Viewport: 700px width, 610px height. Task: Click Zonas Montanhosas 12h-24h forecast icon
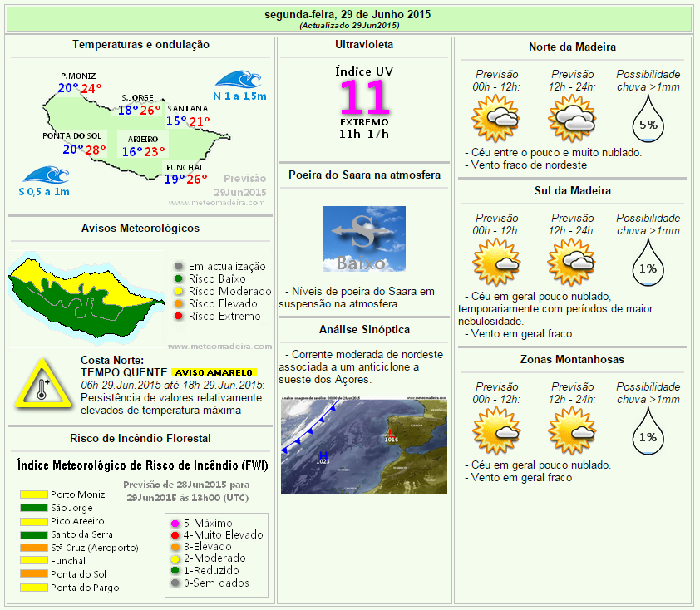click(572, 430)
